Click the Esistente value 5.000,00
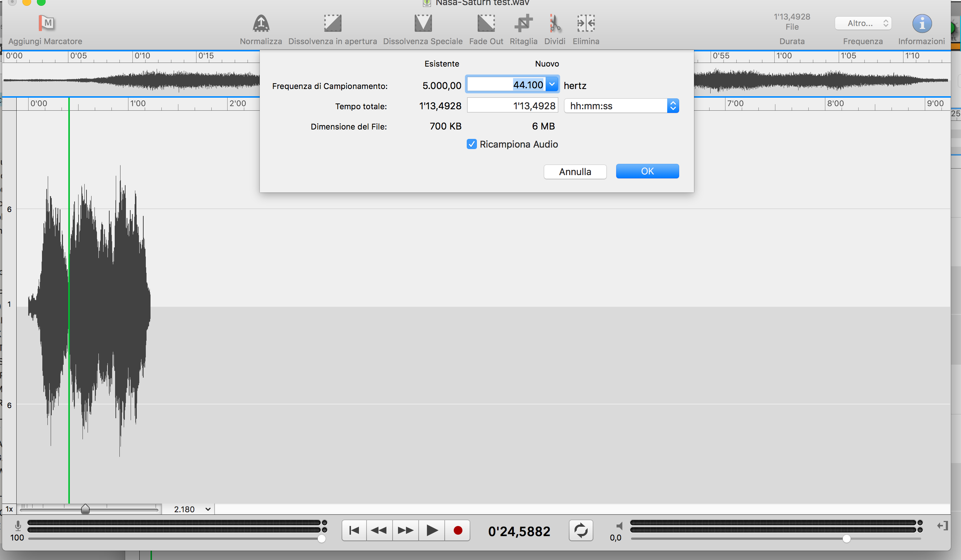This screenshot has height=560, width=961. [441, 85]
